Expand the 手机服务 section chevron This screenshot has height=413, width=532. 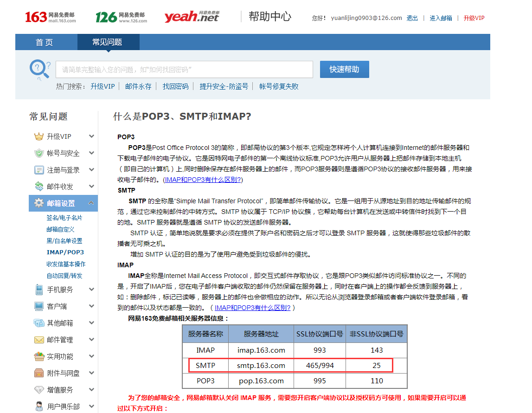[91, 290]
